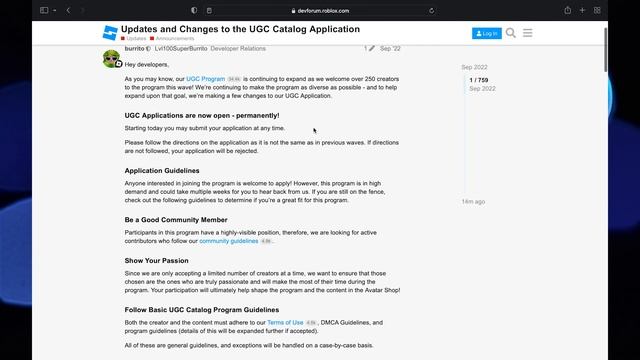Click the burrito username link
The height and width of the screenshot is (360, 640).
point(134,49)
